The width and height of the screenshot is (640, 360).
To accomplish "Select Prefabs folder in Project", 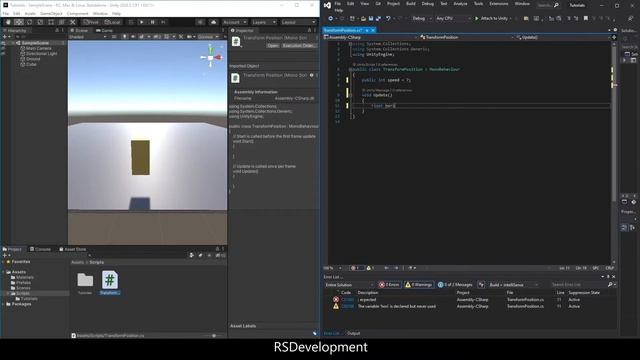I will click(x=23, y=282).
